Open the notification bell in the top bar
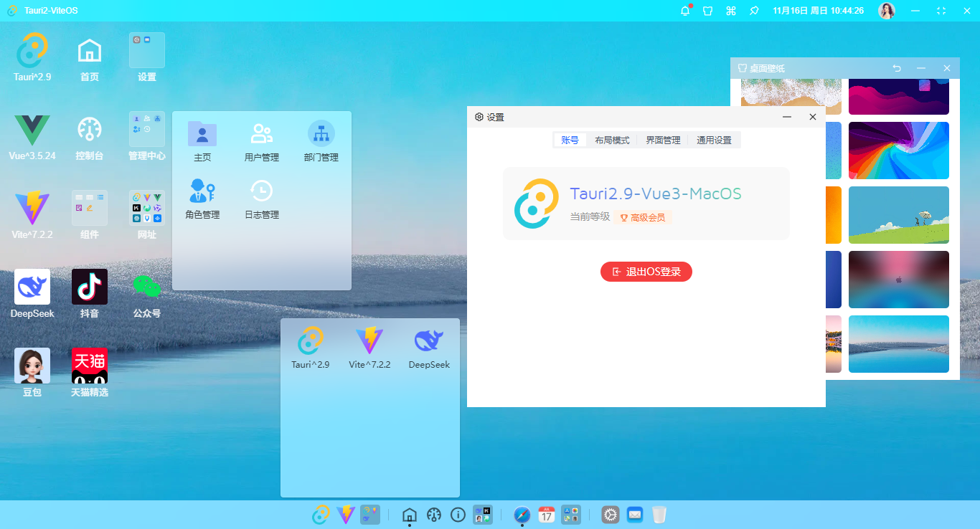This screenshot has height=529, width=980. [684, 11]
